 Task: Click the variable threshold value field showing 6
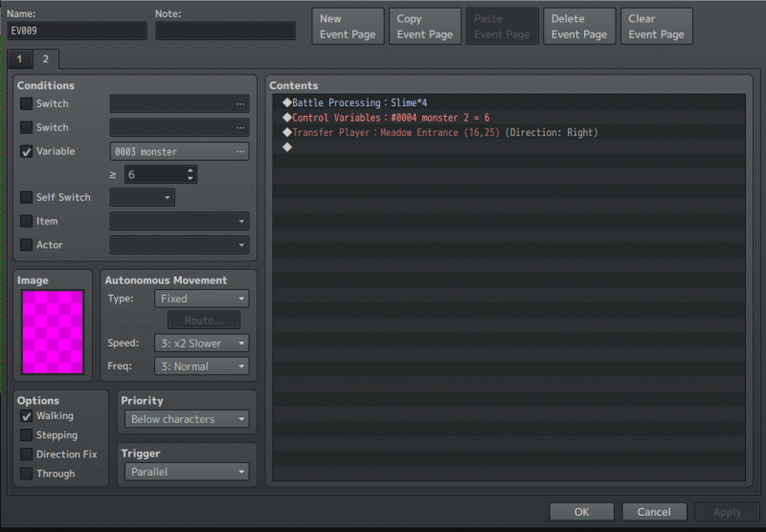pyautogui.click(x=154, y=175)
